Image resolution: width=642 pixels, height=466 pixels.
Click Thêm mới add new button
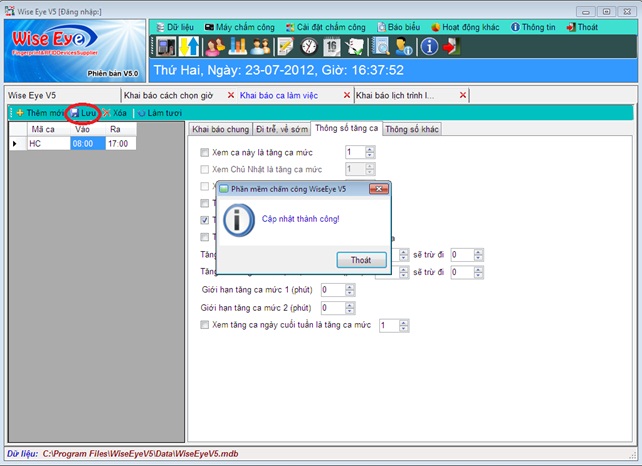click(40, 113)
